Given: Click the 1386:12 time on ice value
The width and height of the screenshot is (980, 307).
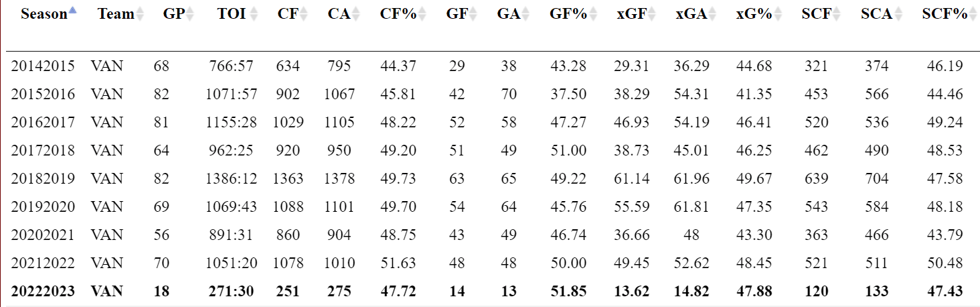Looking at the screenshot, I should 232,179.
